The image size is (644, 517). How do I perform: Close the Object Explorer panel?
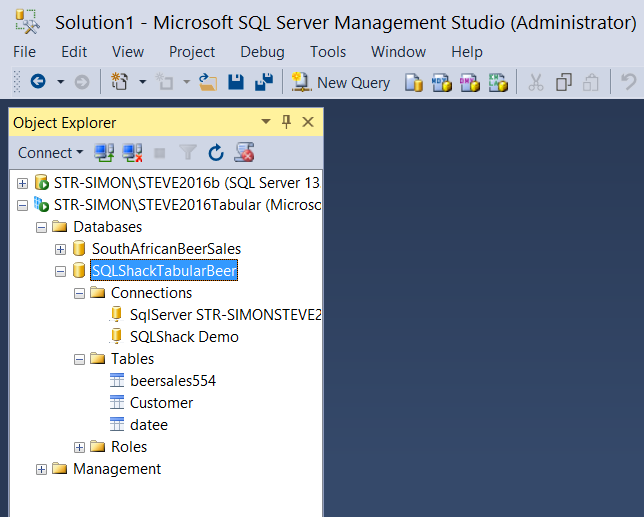(308, 122)
